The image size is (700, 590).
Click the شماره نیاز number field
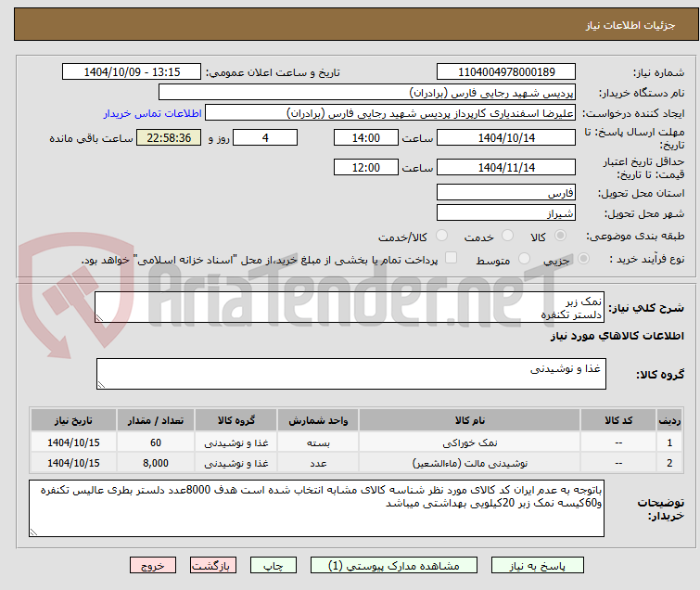click(x=506, y=72)
